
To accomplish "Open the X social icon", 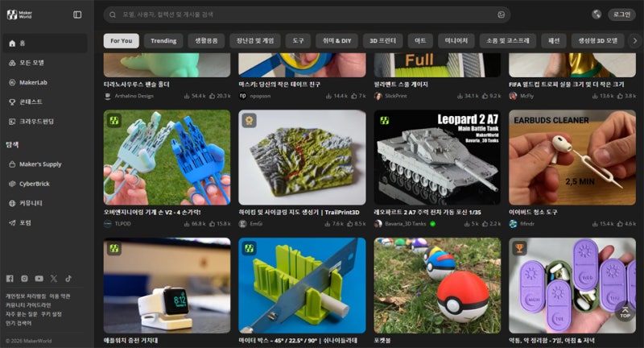I will coord(54,279).
